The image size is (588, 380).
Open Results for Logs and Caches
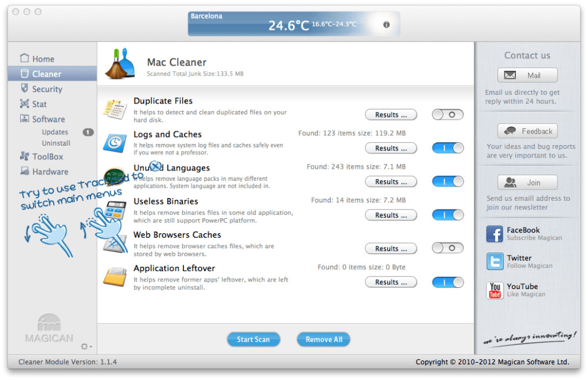pyautogui.click(x=391, y=148)
